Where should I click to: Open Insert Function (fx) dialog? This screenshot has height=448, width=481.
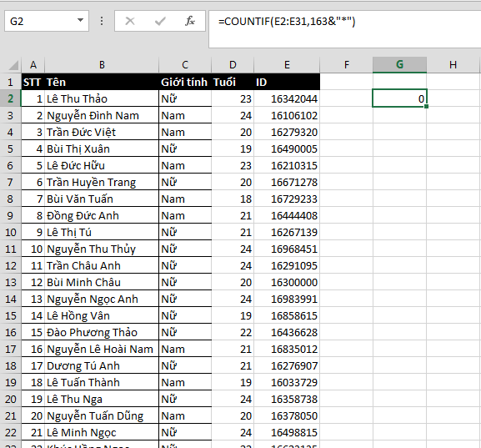(x=190, y=21)
